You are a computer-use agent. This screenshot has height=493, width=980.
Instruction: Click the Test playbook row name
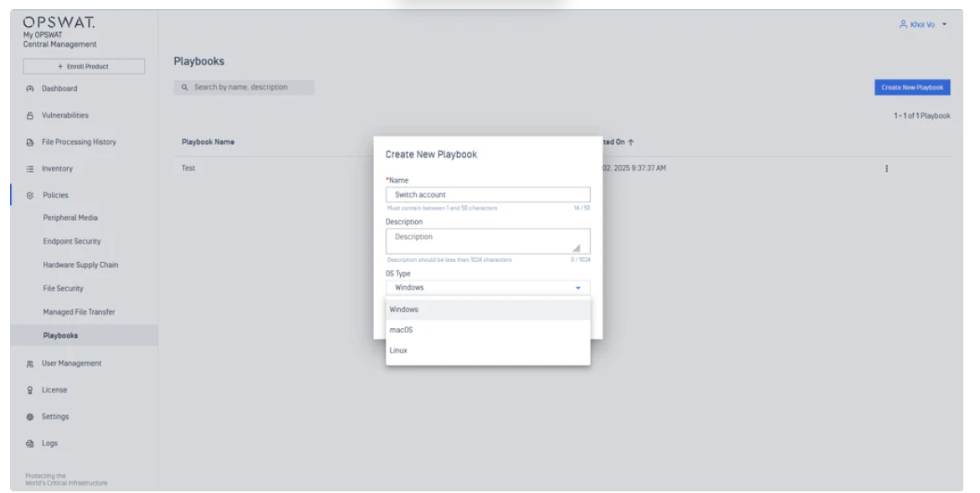pos(189,168)
